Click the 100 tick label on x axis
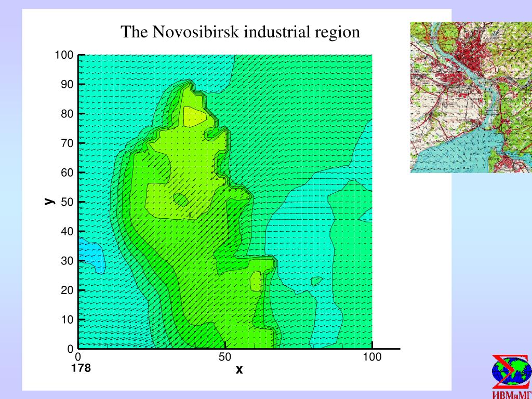The height and width of the screenshot is (399, 532). pyautogui.click(x=372, y=357)
